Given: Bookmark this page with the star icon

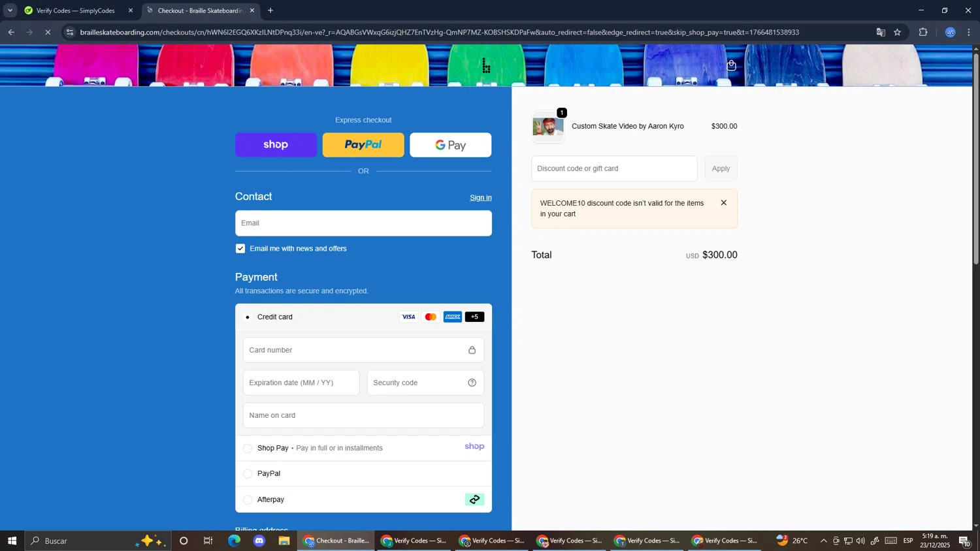Looking at the screenshot, I should [x=898, y=32].
